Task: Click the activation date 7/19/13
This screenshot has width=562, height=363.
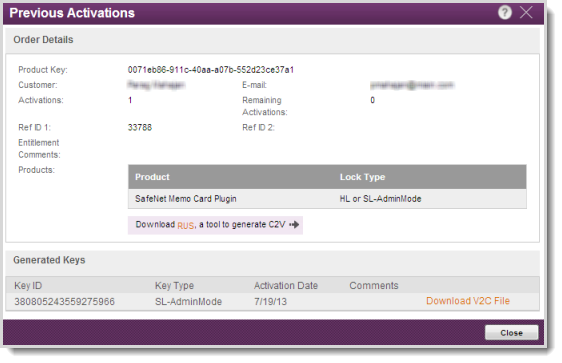Action: [x=271, y=302]
